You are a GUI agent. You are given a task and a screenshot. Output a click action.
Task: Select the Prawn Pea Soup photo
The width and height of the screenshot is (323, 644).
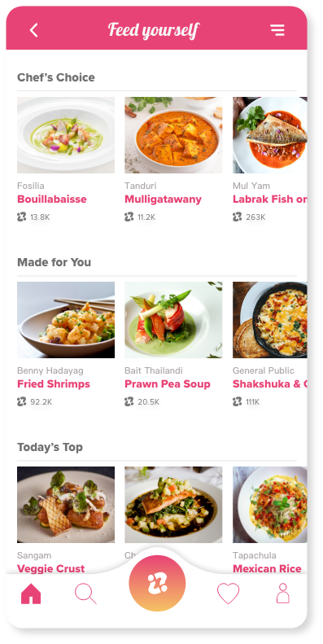click(x=173, y=320)
